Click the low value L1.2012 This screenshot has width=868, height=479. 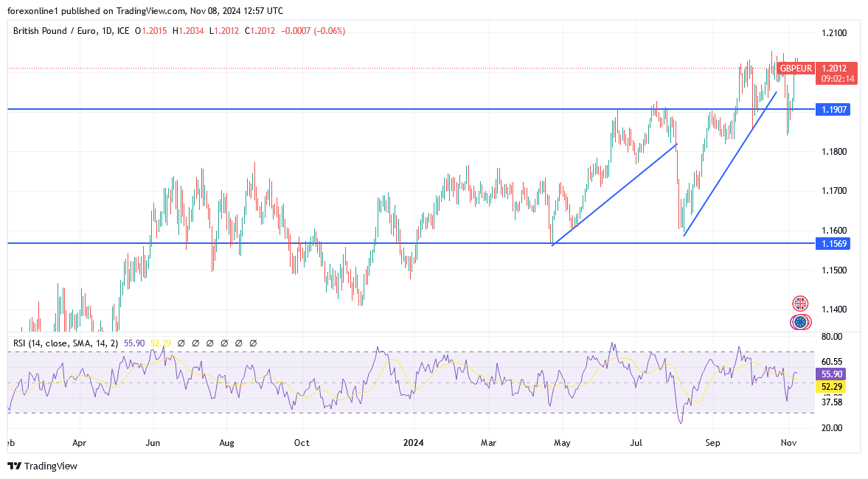[x=223, y=31]
